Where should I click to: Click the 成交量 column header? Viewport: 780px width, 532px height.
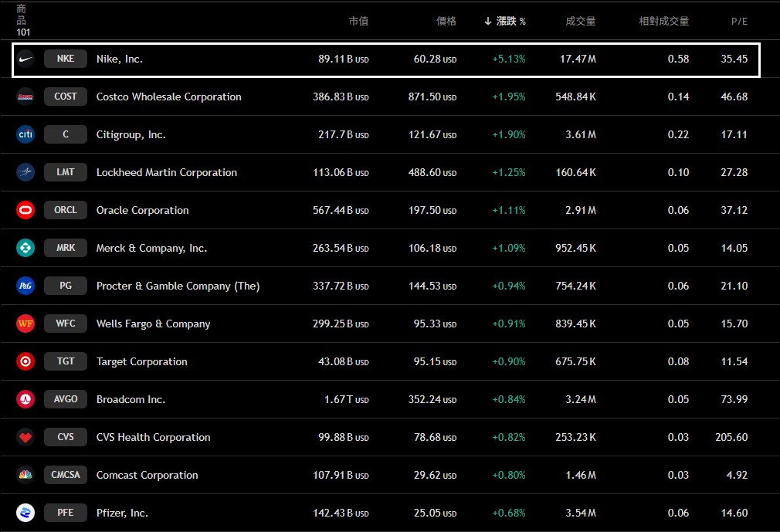(x=580, y=21)
